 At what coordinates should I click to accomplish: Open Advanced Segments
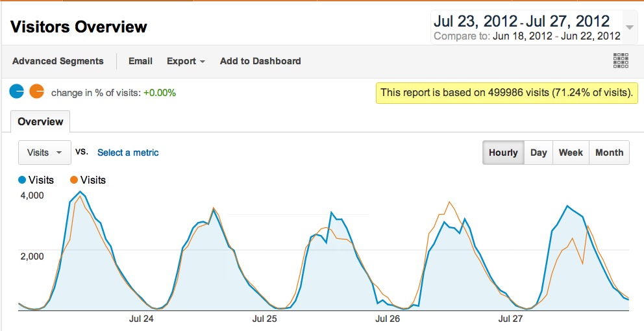pyautogui.click(x=58, y=61)
